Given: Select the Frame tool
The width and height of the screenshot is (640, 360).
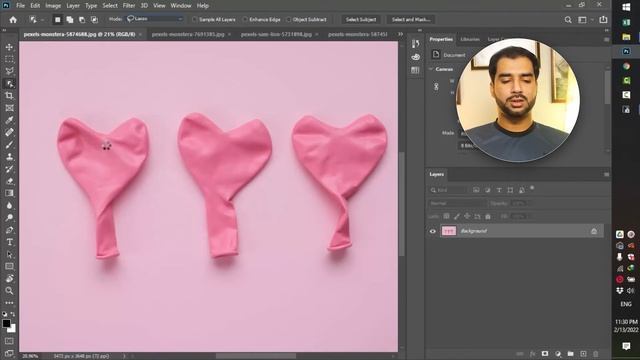Looking at the screenshot, I should coord(9,108).
